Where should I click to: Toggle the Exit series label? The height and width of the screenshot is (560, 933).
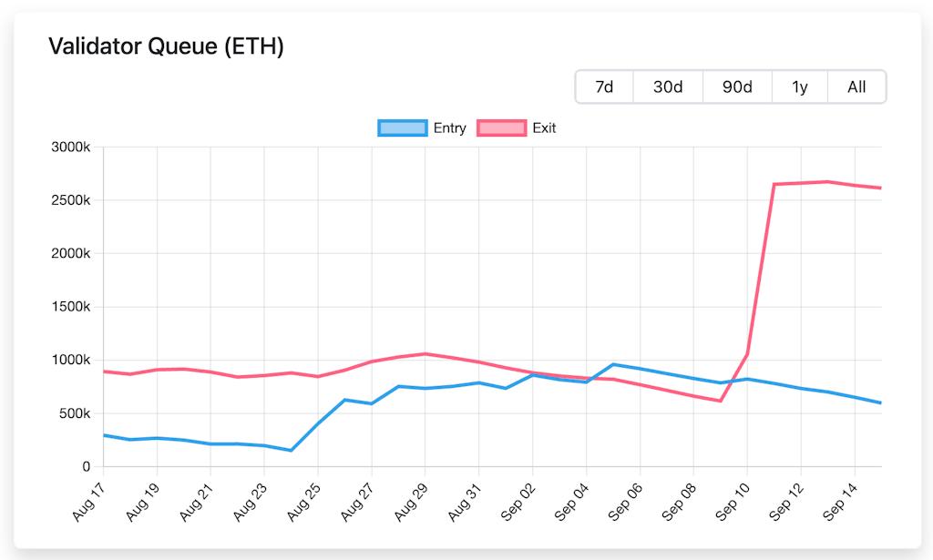coord(544,128)
